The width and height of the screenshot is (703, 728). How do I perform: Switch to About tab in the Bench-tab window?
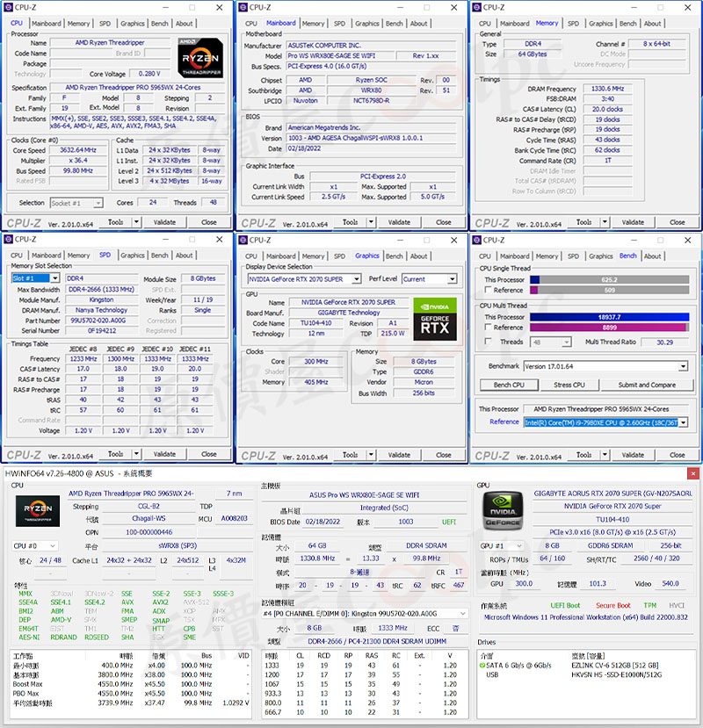[x=652, y=256]
